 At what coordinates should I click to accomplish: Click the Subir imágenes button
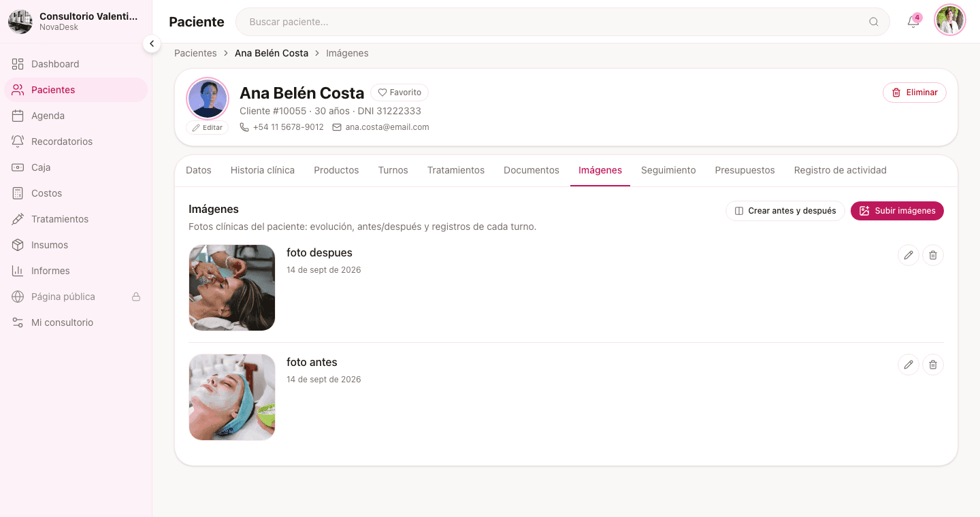[x=897, y=211]
